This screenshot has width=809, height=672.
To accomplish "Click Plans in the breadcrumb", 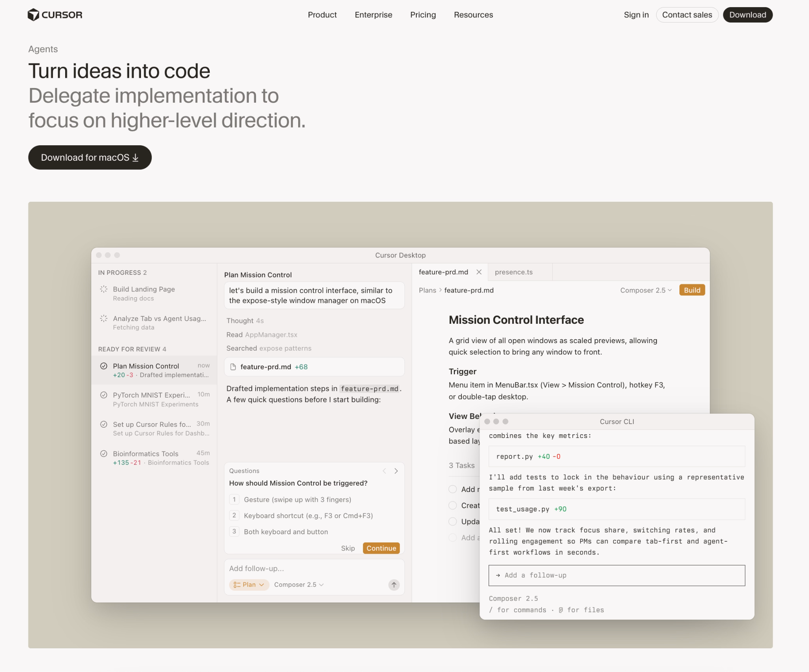I will (x=427, y=290).
